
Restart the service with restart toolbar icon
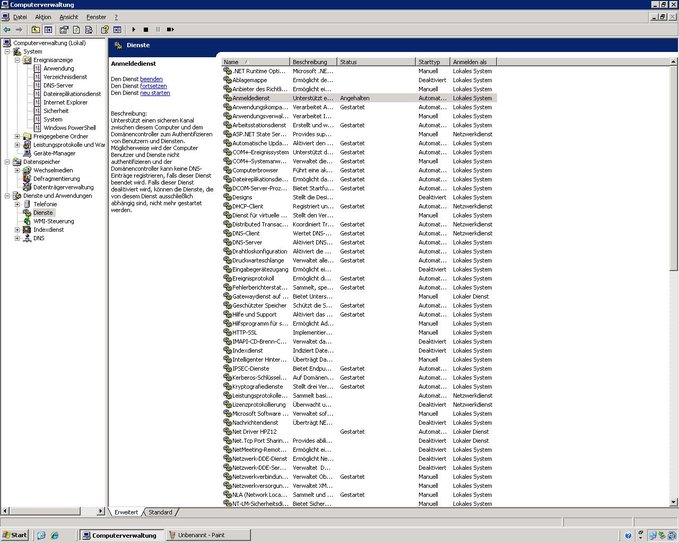point(170,29)
